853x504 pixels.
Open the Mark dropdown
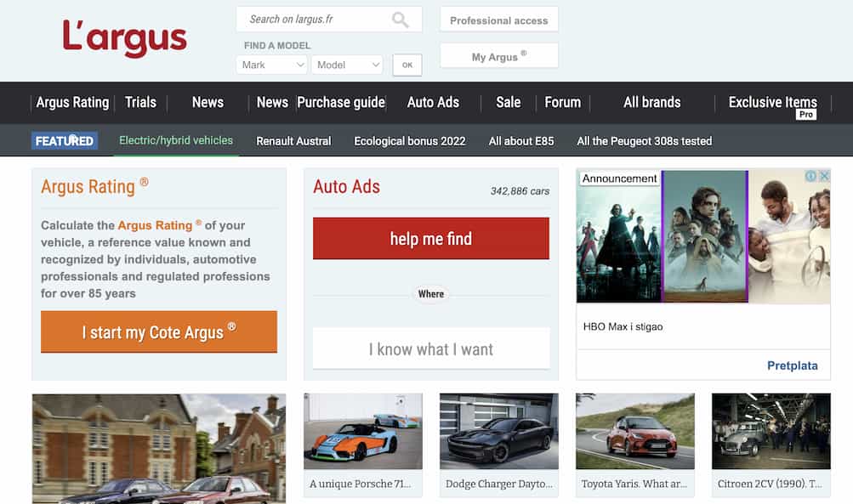(x=271, y=65)
